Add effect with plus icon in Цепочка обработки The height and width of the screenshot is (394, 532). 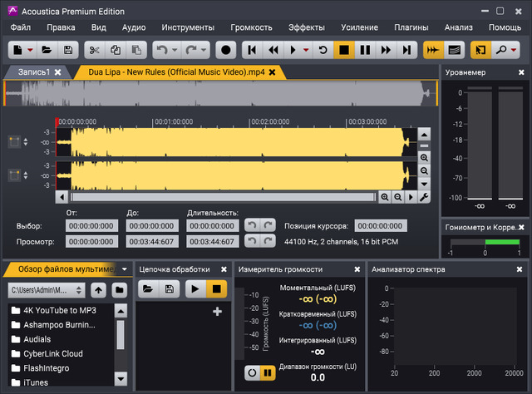(x=218, y=311)
